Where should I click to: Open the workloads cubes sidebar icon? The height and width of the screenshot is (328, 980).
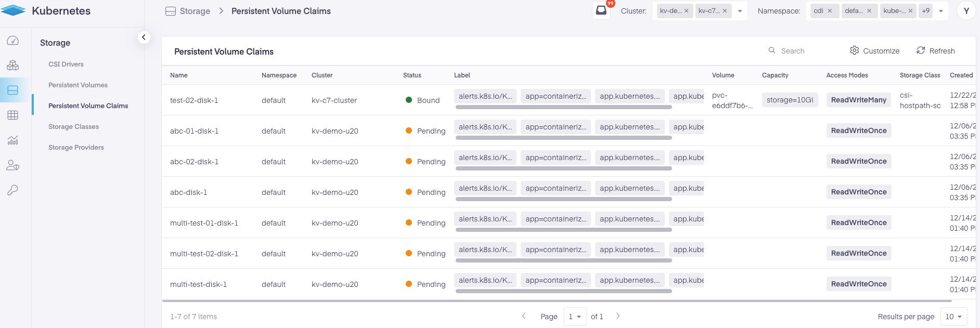[x=13, y=65]
